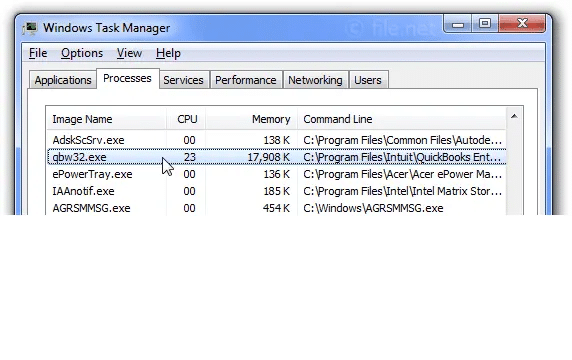Sort processes by Memory column header
Screen dimensions: 572x360
point(252,119)
